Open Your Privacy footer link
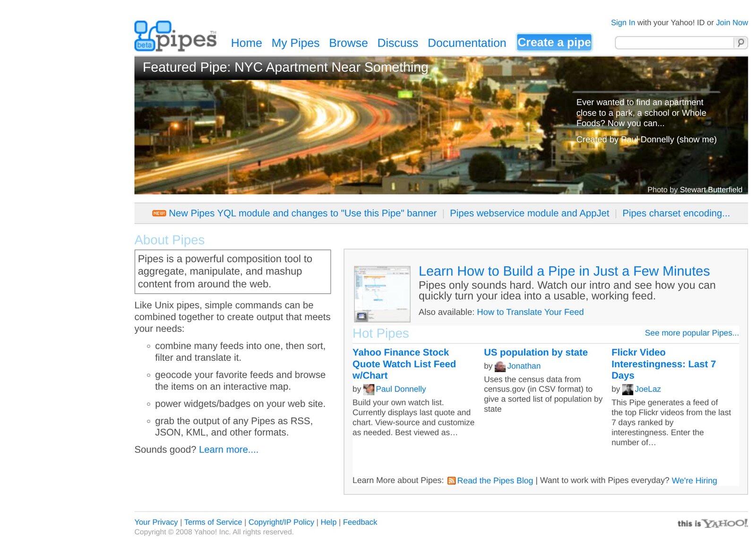Image resolution: width=756 pixels, height=544 pixels. [156, 522]
